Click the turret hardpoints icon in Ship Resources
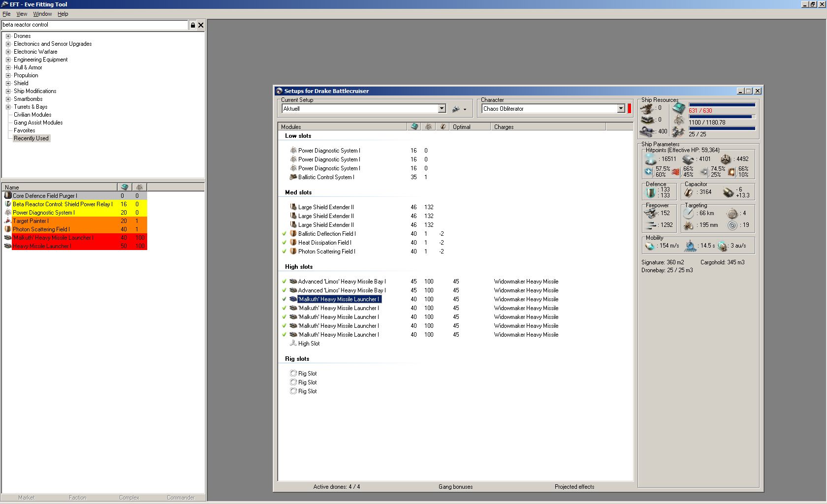Viewport: 827px width, 504px height. 647,108
